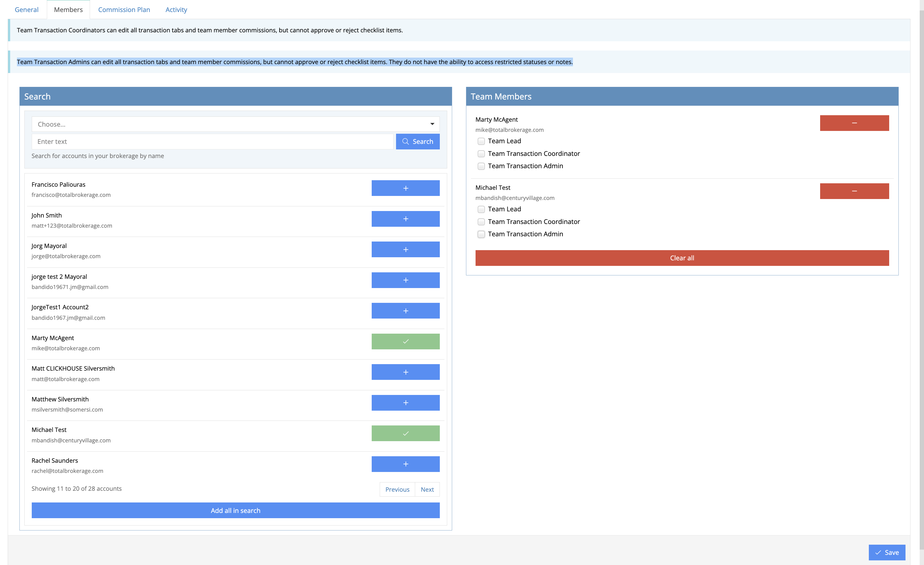Check Team Lead for Marty McAgent
The image size is (924, 565).
481,141
